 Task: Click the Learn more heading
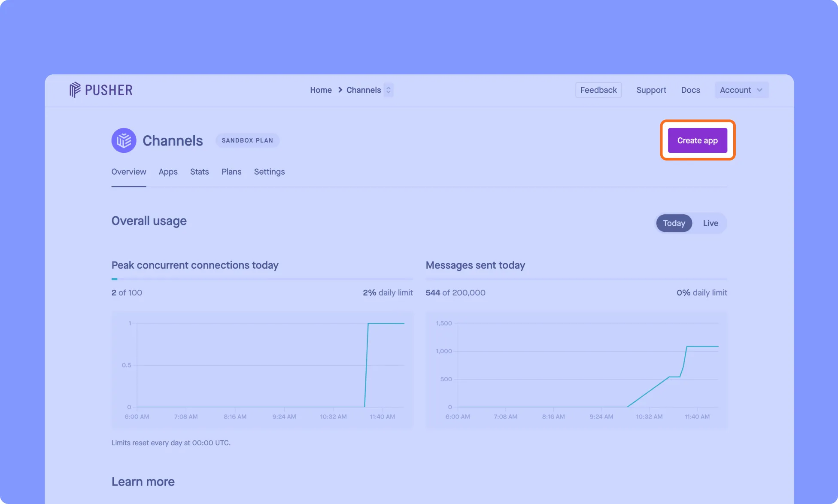pos(143,482)
